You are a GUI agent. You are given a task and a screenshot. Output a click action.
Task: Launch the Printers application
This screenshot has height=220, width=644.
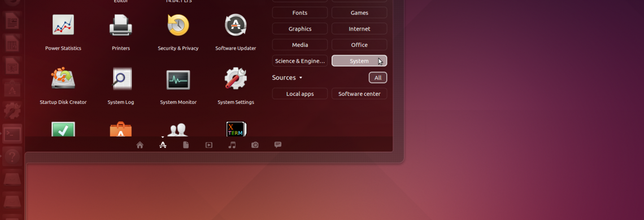(121, 25)
